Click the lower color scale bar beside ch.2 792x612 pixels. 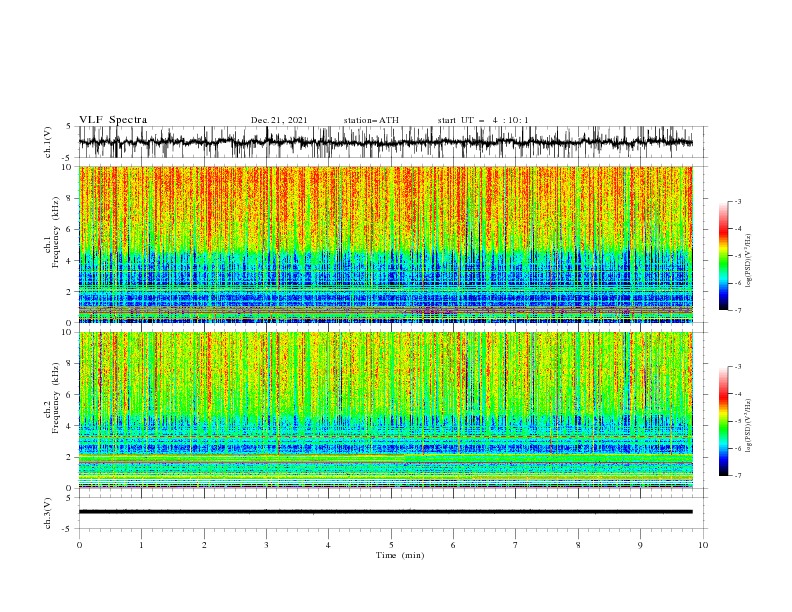coord(724,421)
